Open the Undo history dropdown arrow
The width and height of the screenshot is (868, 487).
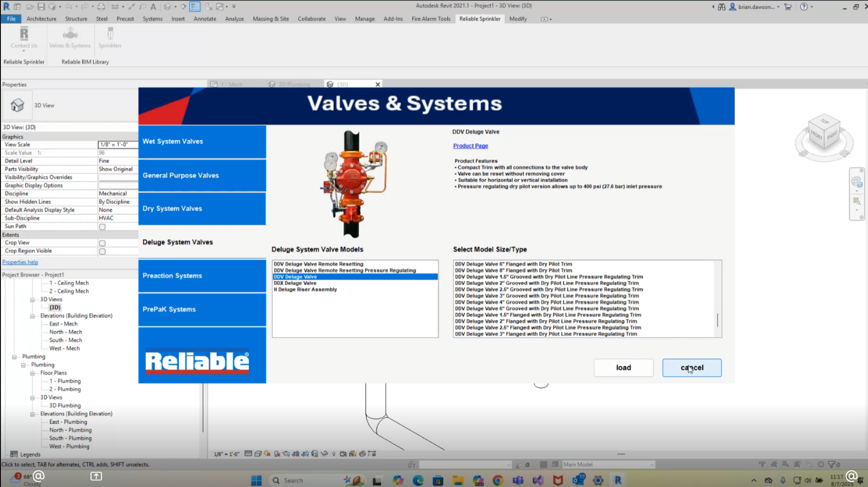point(76,6)
